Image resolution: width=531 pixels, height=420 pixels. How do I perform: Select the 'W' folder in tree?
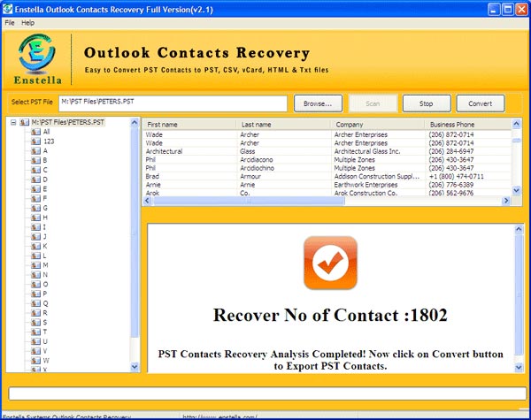(x=45, y=360)
